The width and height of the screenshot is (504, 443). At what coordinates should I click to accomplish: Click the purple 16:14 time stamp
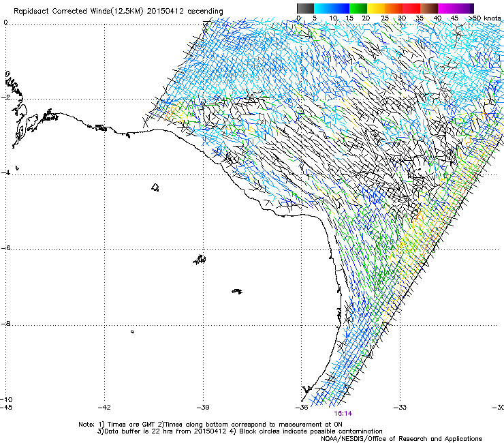click(343, 414)
